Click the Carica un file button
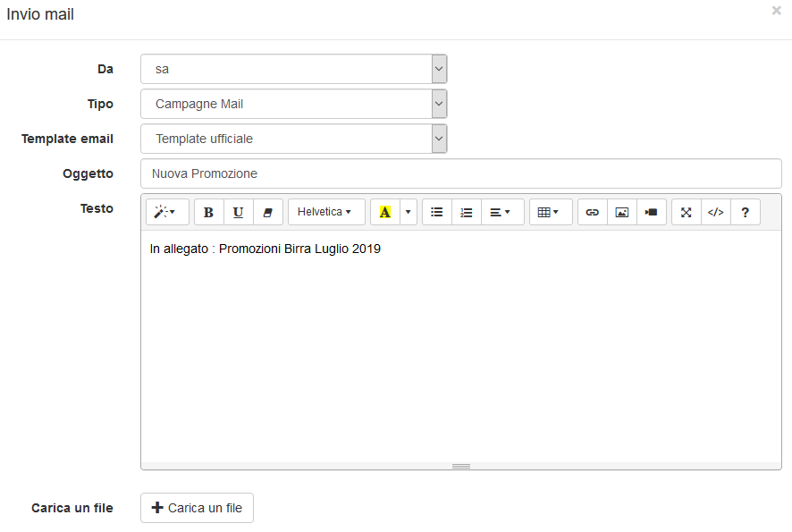Image resolution: width=792 pixels, height=532 pixels. (x=197, y=508)
